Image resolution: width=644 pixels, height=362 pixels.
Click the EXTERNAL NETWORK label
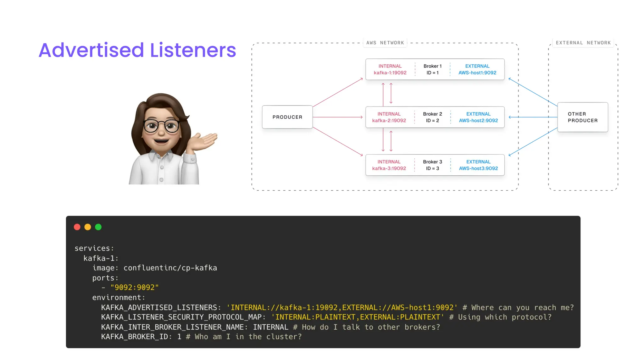pyautogui.click(x=583, y=43)
